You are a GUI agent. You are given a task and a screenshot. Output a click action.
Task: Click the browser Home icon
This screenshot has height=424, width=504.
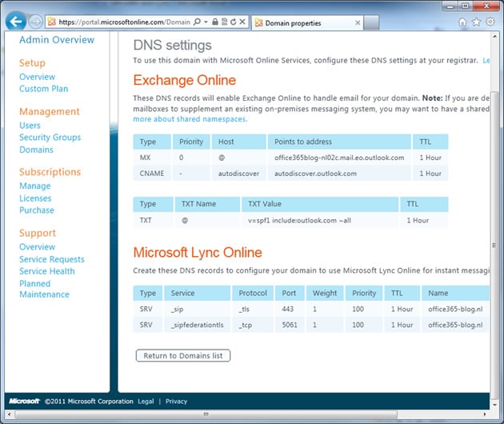coord(462,22)
